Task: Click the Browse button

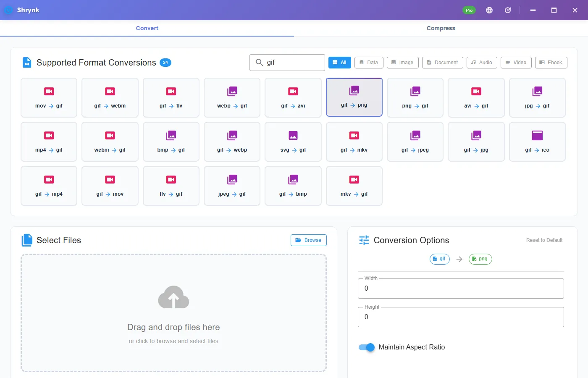Action: [x=309, y=240]
